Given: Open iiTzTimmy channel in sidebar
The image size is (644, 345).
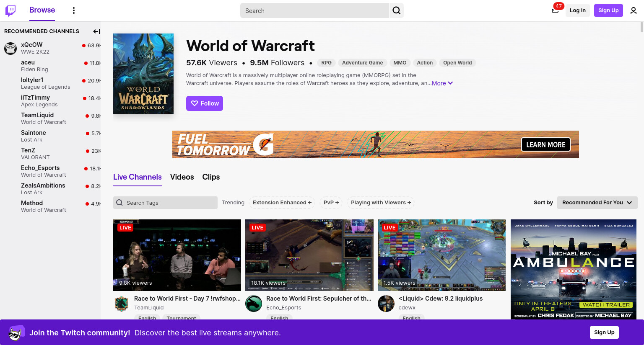Looking at the screenshot, I should pos(50,101).
